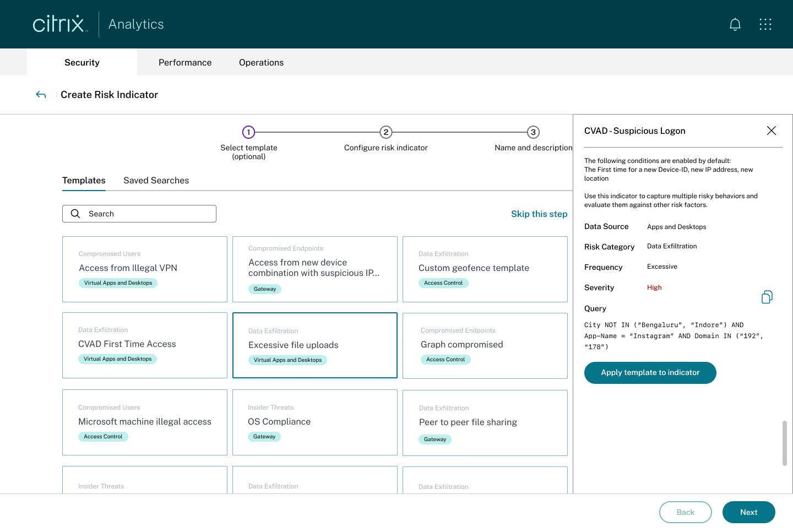
Task: Click Access Control tag on Microsoft machine illegal access
Action: (103, 437)
